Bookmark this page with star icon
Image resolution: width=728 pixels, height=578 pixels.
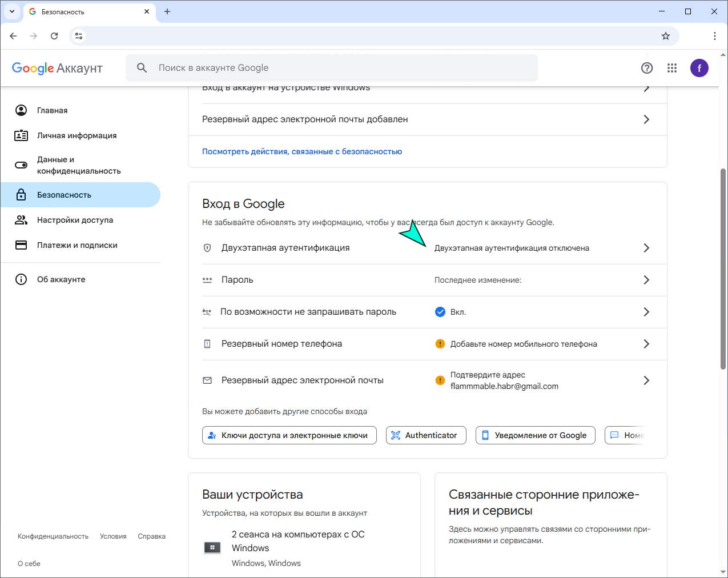(x=666, y=36)
